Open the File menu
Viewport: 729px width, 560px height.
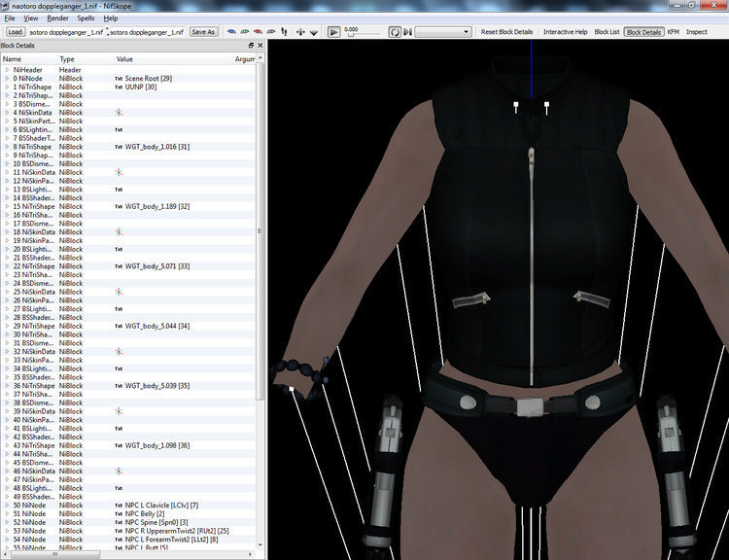(10, 18)
